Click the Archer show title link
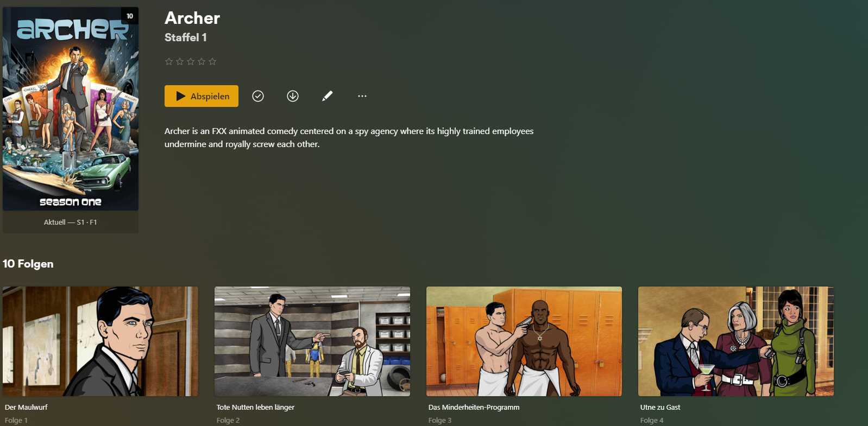 [192, 18]
